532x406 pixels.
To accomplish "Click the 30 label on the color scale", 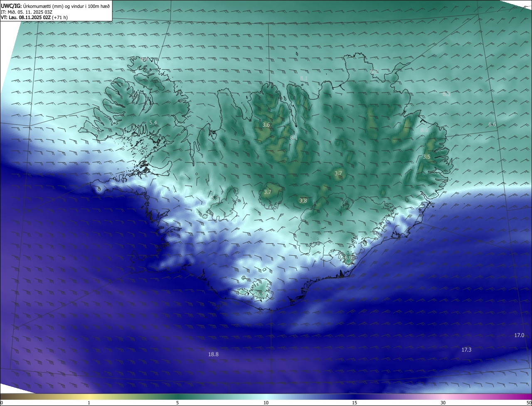I will 443,403.
